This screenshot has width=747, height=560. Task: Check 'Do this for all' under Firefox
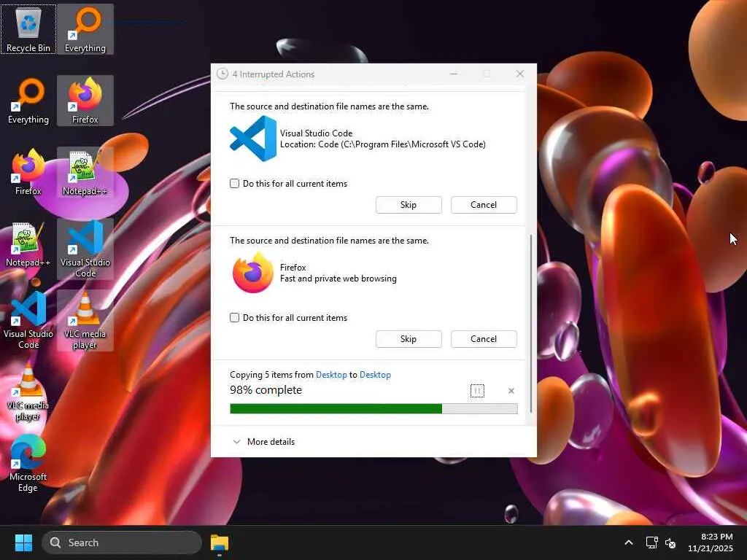coord(234,318)
